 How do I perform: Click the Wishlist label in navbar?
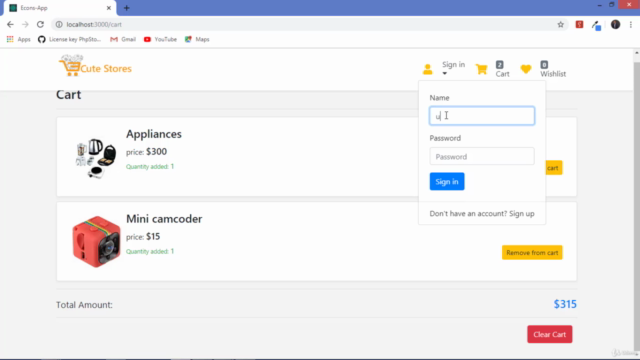553,74
